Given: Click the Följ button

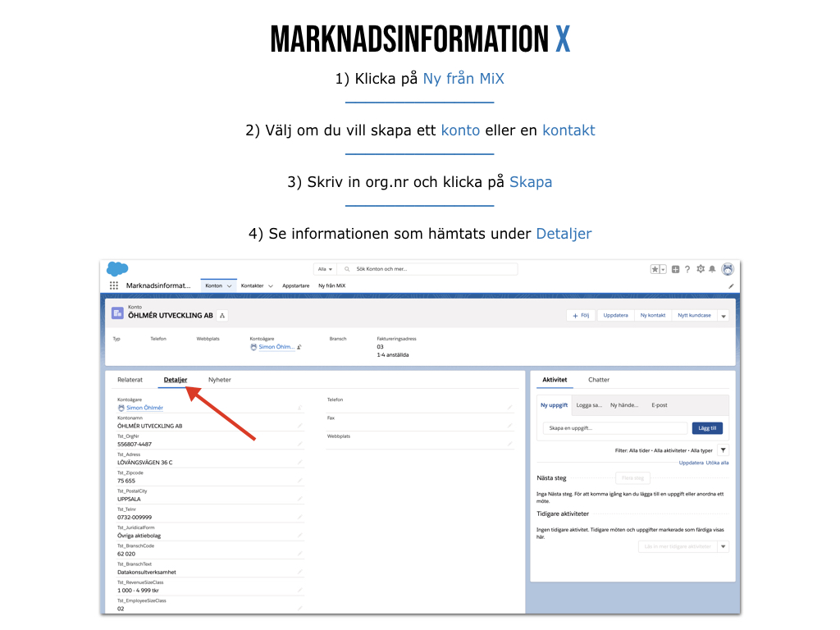Looking at the screenshot, I should tap(581, 315).
